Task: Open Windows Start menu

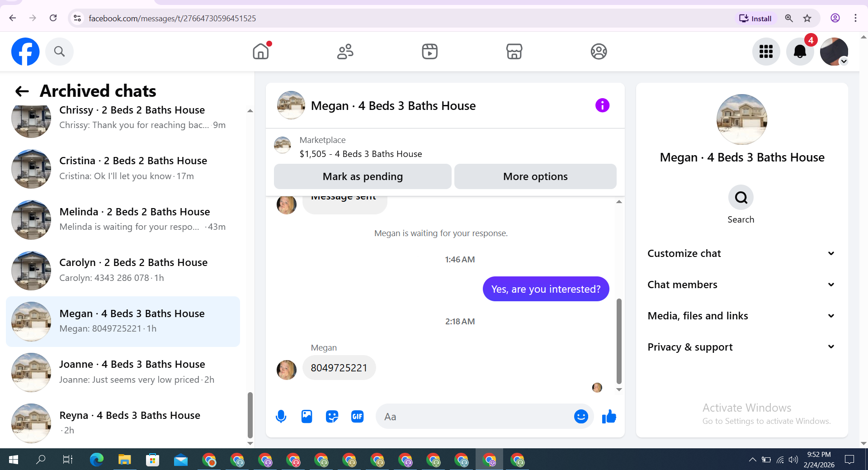Action: (14, 460)
